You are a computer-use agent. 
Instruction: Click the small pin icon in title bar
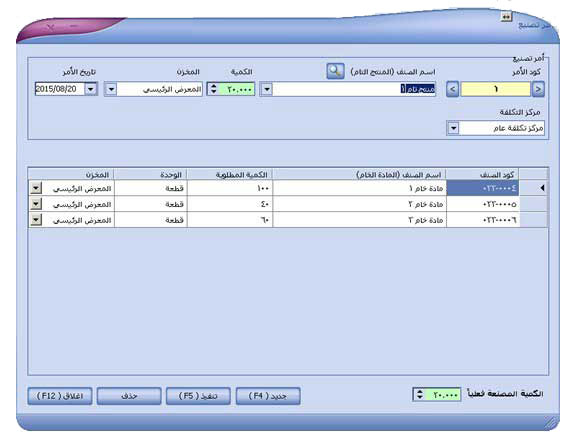coord(506,17)
